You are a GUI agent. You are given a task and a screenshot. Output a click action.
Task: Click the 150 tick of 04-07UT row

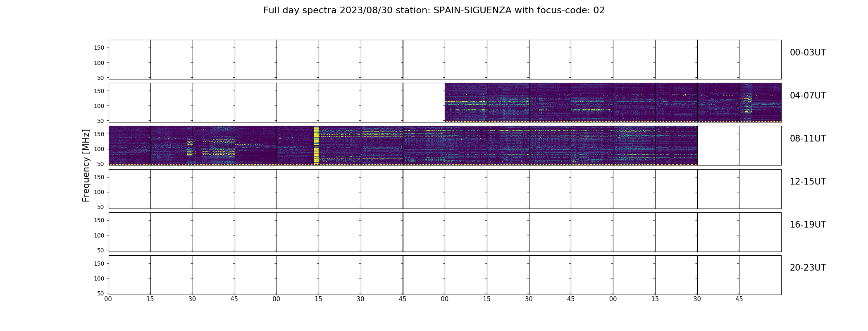pos(99,91)
